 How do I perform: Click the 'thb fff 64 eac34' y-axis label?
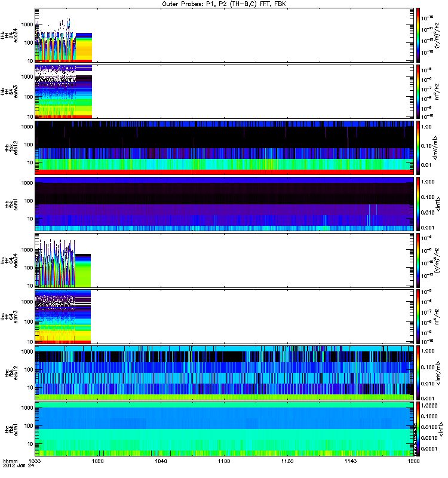pos(9,35)
